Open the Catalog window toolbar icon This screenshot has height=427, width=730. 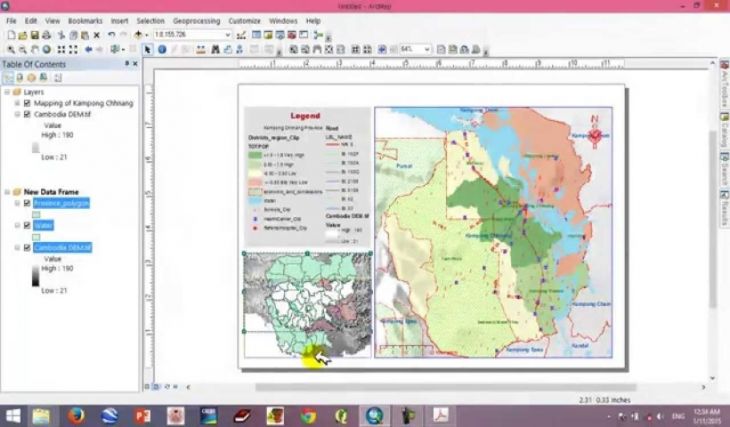point(268,35)
